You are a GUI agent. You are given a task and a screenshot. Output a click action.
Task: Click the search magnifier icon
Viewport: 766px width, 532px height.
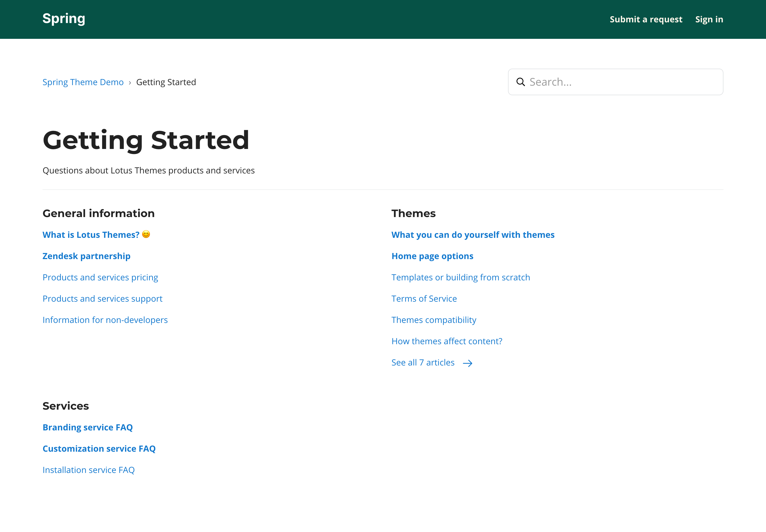(520, 82)
